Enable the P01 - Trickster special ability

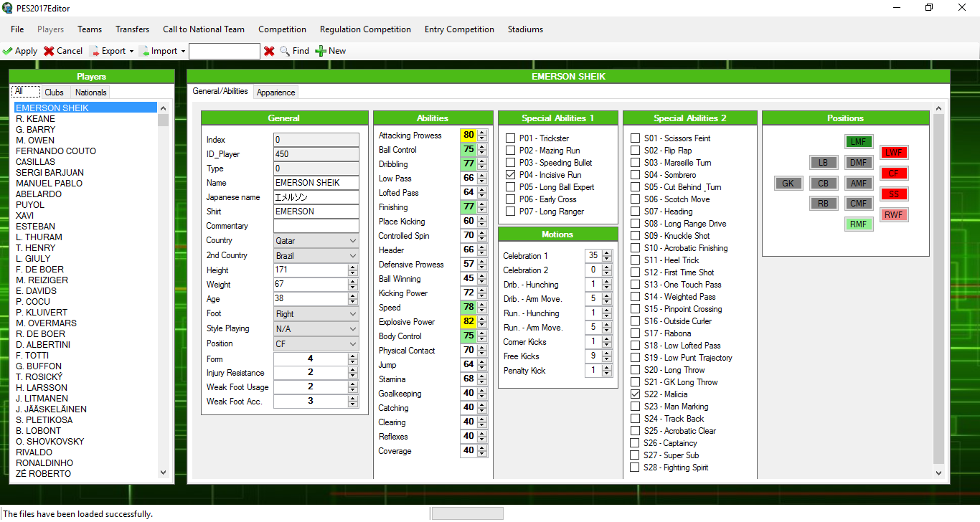pyautogui.click(x=512, y=138)
